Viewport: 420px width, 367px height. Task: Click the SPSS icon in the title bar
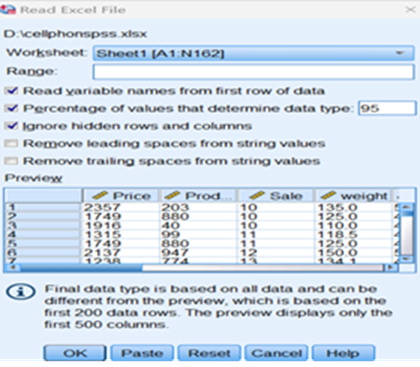pyautogui.click(x=8, y=10)
